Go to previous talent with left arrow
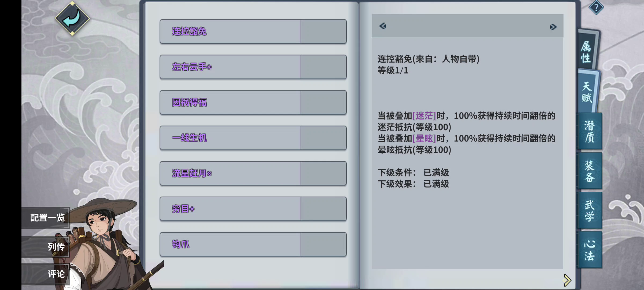644x290 pixels. [383, 26]
